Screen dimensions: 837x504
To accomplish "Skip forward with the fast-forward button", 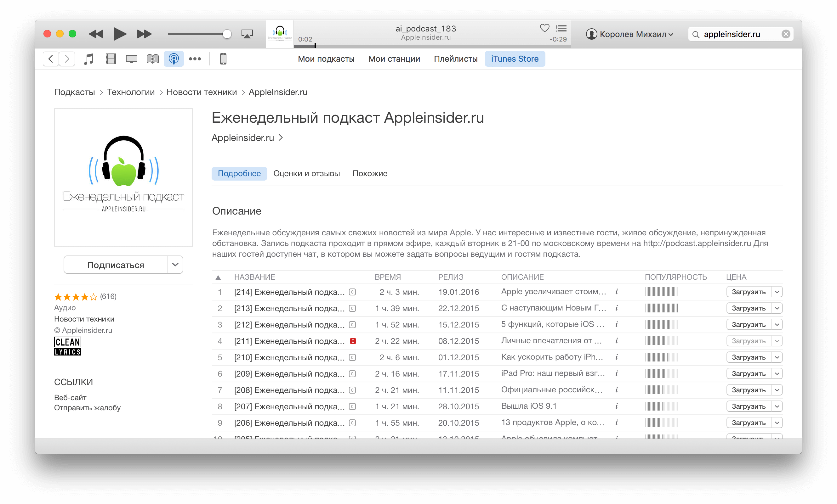I will click(144, 34).
